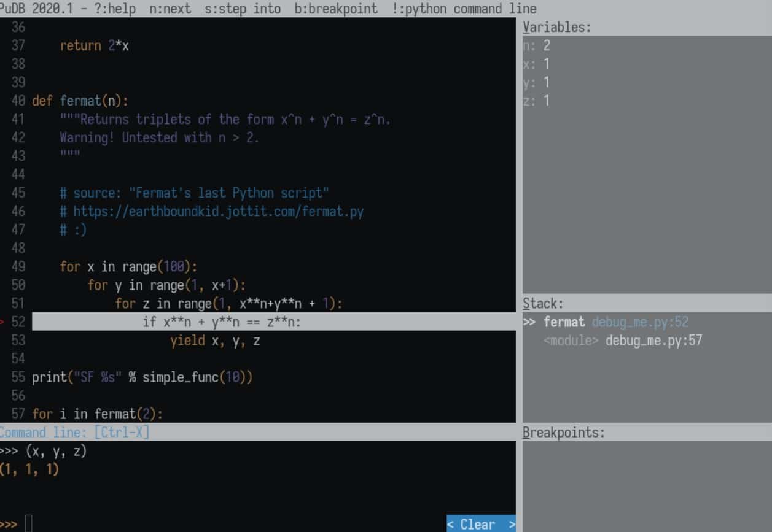
Task: Click line 51 for z in range
Action: 228,303
